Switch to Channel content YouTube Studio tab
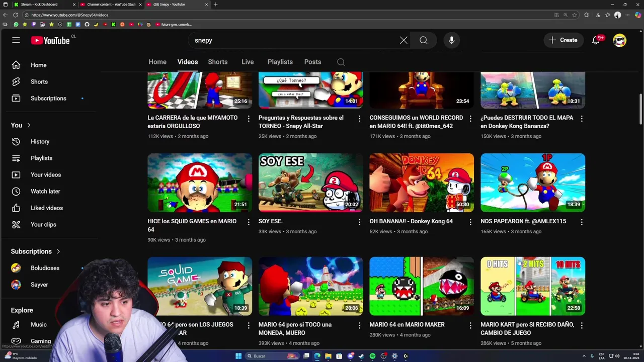 [x=112, y=5]
